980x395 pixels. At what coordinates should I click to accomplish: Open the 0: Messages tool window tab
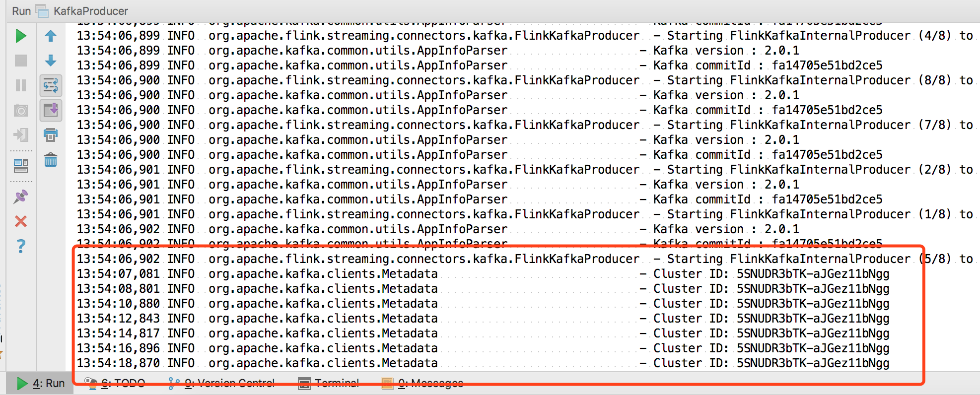tap(422, 383)
